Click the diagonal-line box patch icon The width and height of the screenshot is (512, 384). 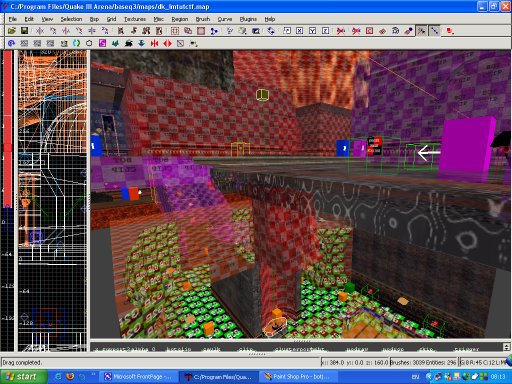(x=180, y=43)
